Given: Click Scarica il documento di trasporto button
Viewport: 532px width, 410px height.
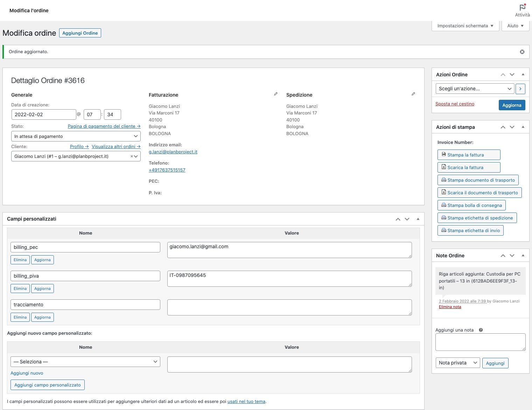Looking at the screenshot, I should pos(479,193).
